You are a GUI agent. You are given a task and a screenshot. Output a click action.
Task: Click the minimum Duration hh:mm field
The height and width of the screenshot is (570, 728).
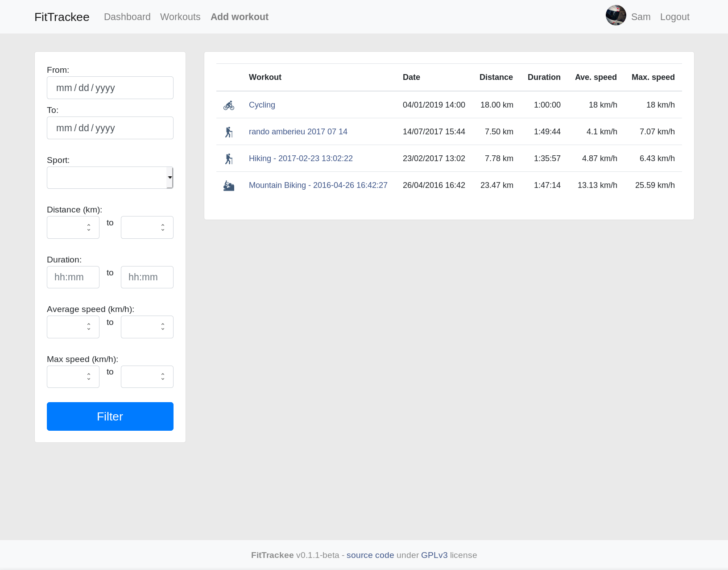point(73,277)
